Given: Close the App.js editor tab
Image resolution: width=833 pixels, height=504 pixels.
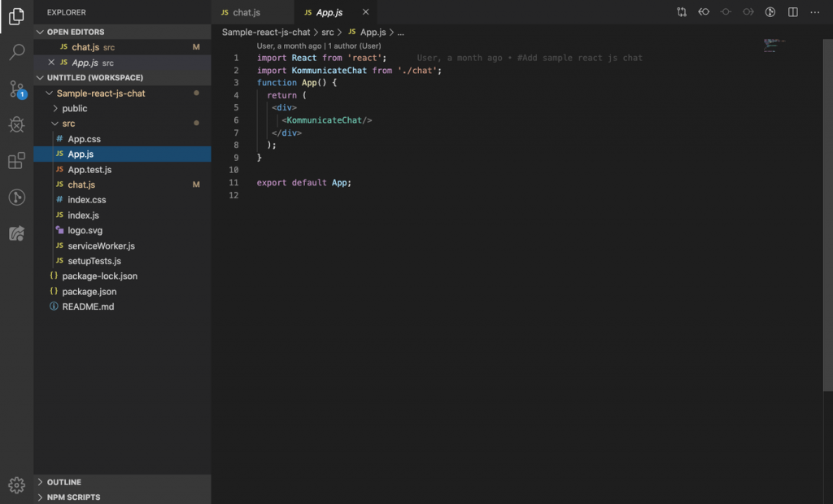Looking at the screenshot, I should (365, 12).
